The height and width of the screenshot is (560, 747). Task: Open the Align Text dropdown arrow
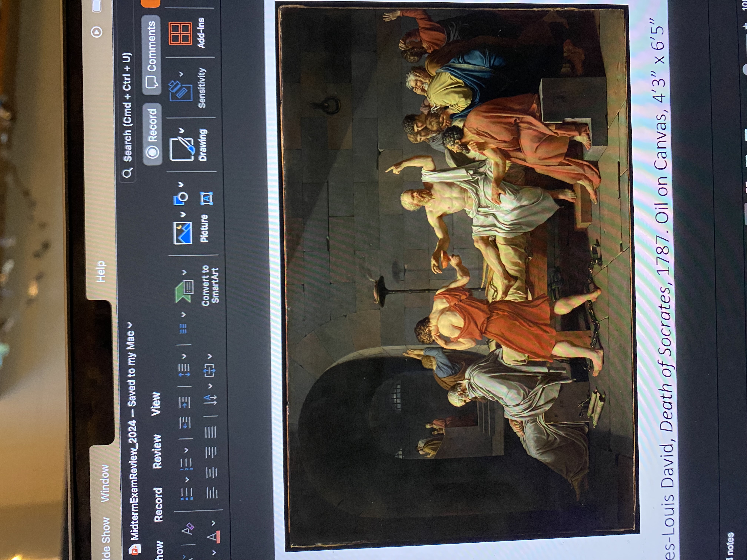(210, 356)
